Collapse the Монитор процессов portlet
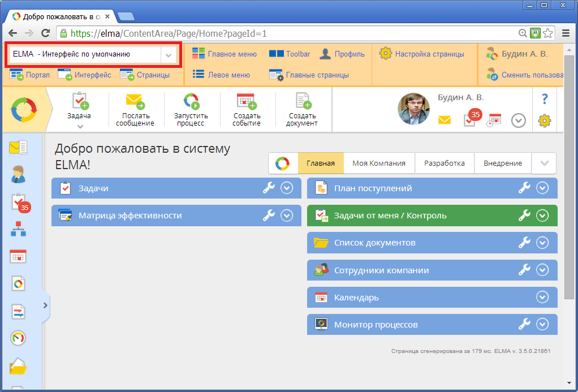Image resolution: width=578 pixels, height=392 pixels. point(542,325)
